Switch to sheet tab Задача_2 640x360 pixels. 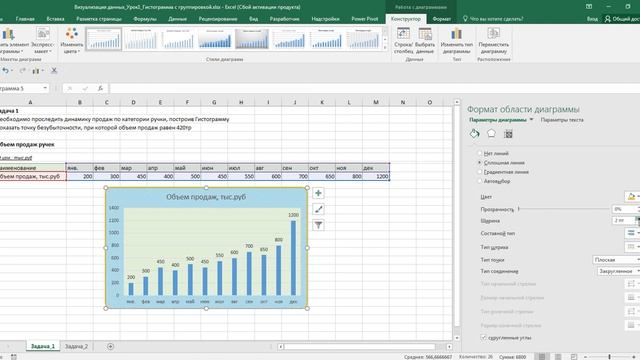pos(76,347)
